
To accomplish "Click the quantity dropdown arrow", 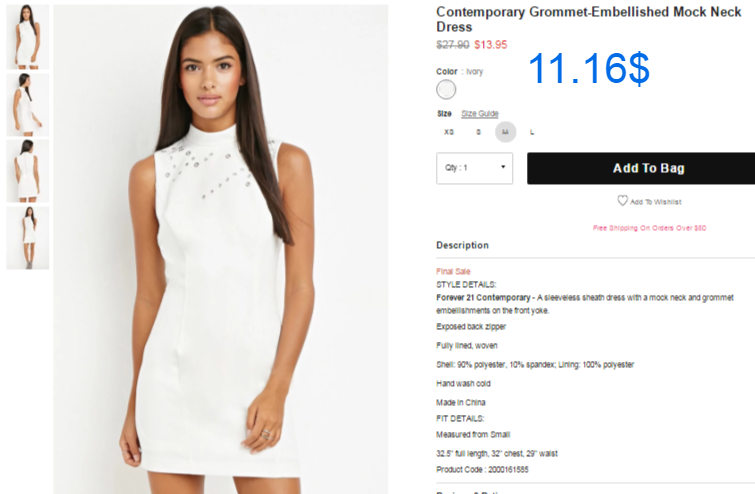I will coord(503,167).
